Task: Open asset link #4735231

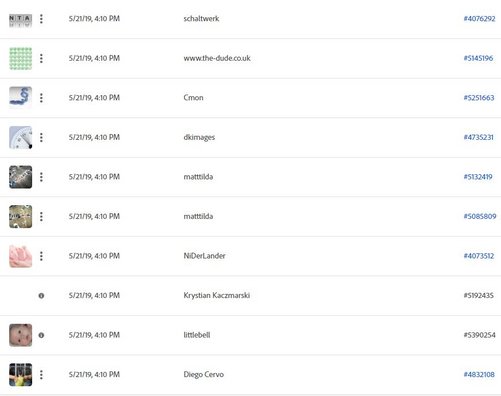Action: tap(479, 137)
